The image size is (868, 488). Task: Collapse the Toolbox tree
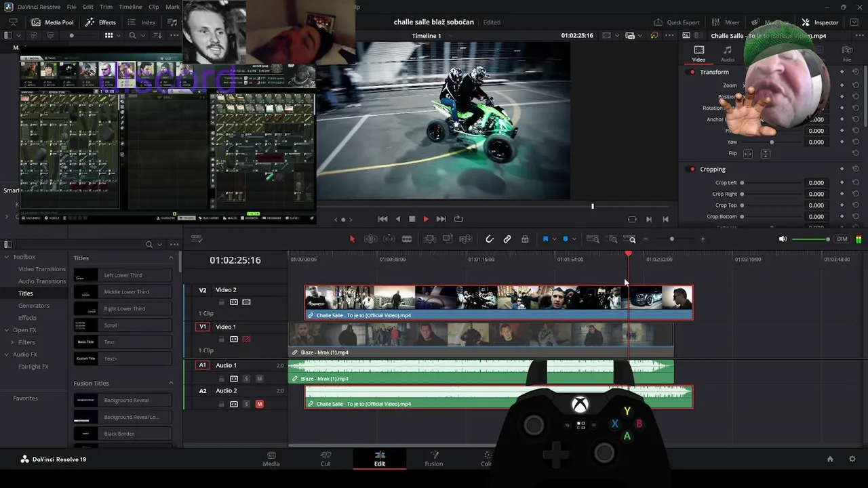tap(7, 257)
